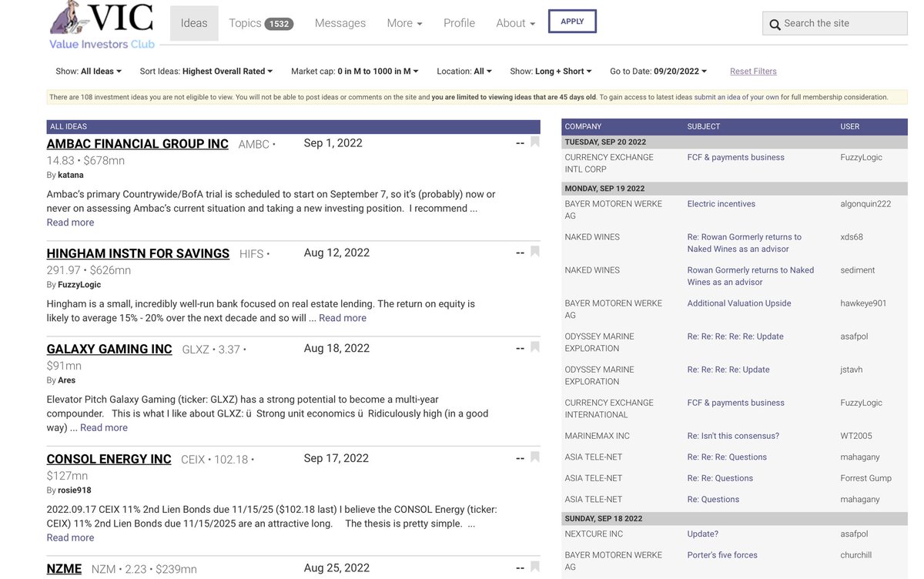Open Re: Re: Re: Re: Re: Update thread
The height and width of the screenshot is (579, 924).
[735, 336]
